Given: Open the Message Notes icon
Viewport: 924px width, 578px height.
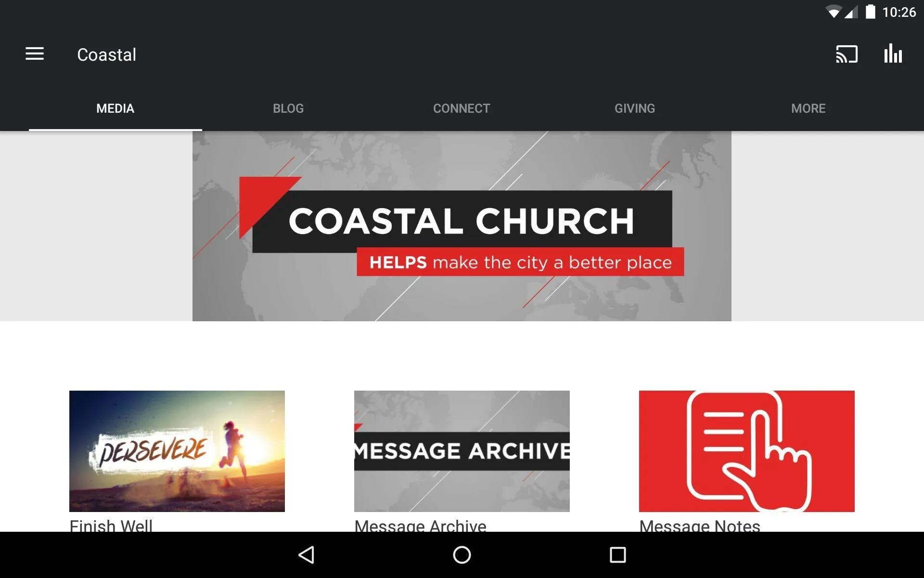Looking at the screenshot, I should [746, 451].
